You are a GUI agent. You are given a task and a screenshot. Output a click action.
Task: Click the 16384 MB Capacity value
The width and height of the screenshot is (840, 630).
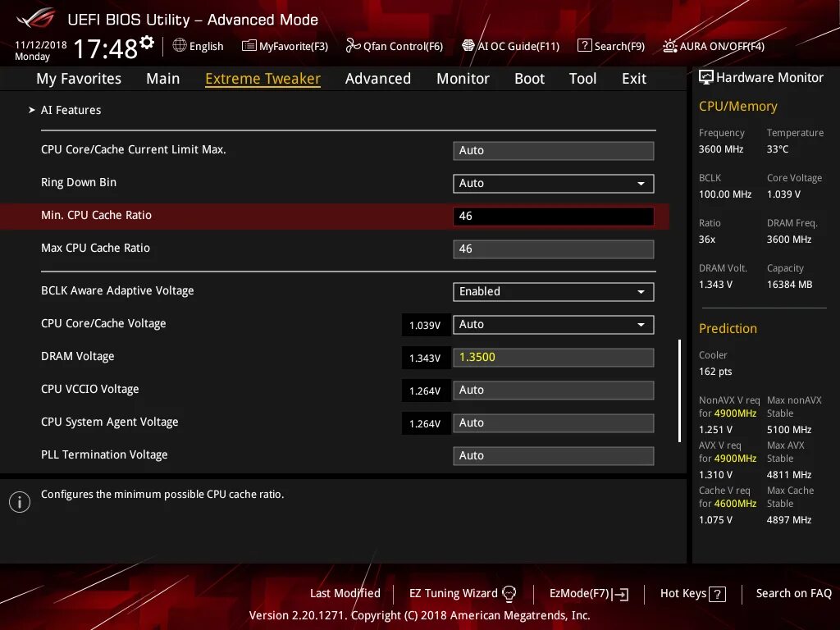(789, 285)
